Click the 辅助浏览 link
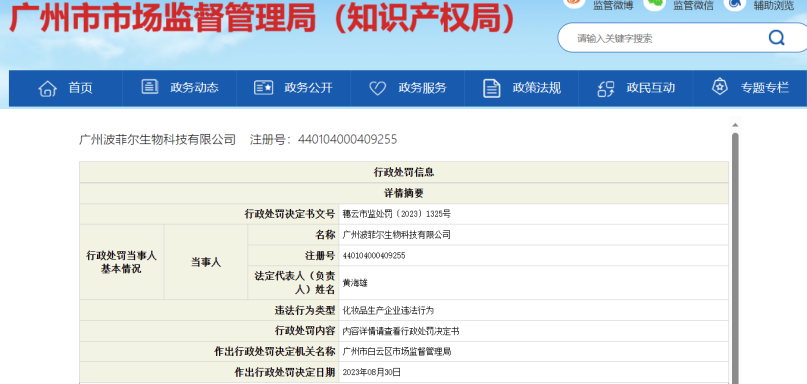807x384 pixels. pyautogui.click(x=774, y=6)
